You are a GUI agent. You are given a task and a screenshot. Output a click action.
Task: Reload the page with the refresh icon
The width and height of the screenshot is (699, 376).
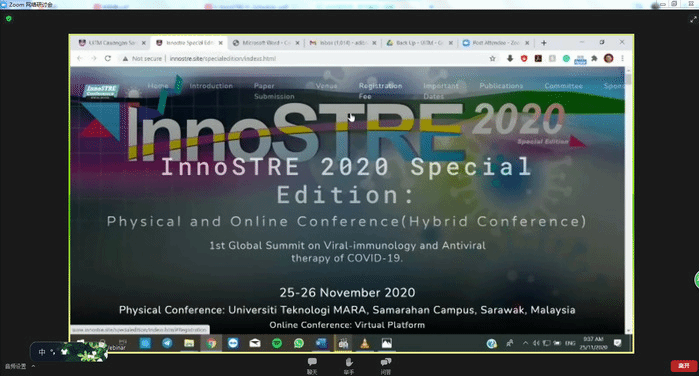point(107,58)
